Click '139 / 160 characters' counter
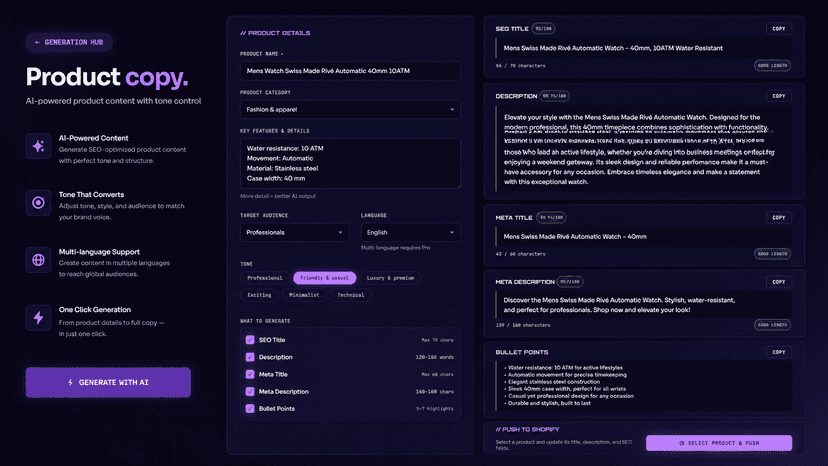The width and height of the screenshot is (828, 466). pos(523,325)
